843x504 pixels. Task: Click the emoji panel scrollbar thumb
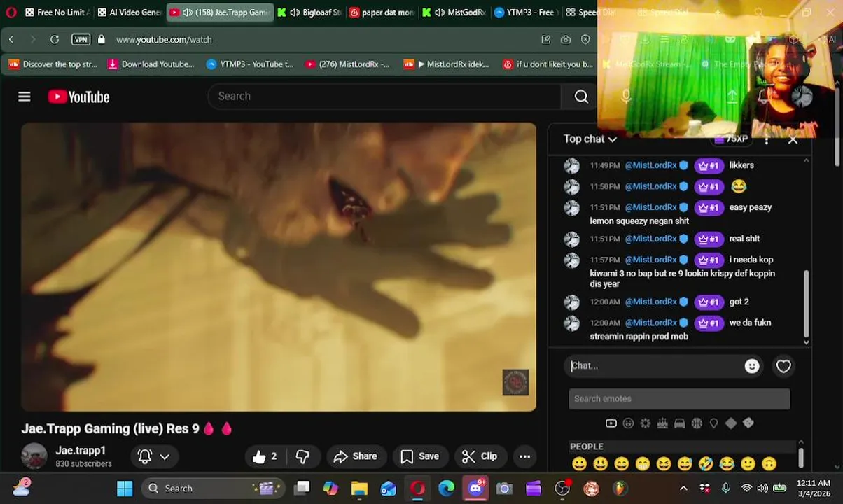tap(801, 458)
